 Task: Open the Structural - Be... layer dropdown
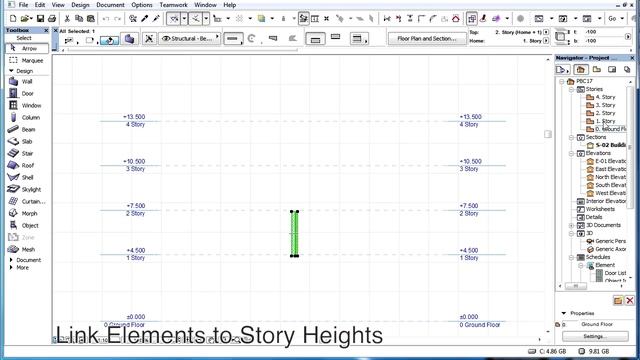click(x=190, y=38)
